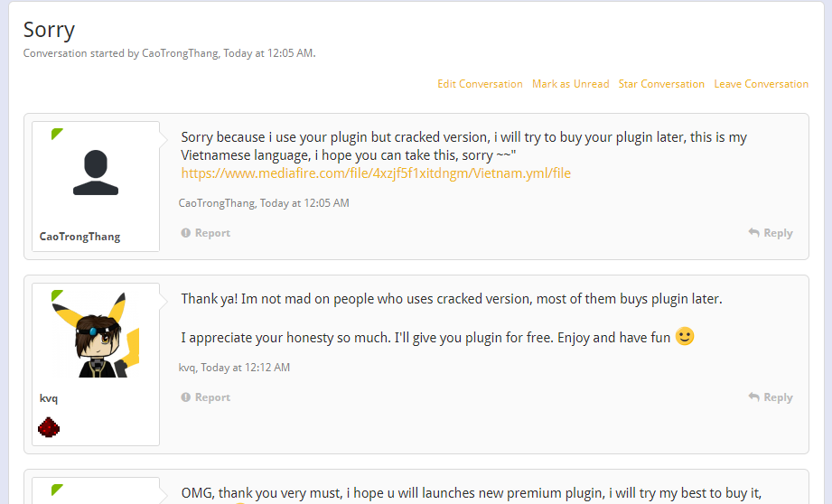Star Conversation toggle link
This screenshot has width=832, height=504.
pos(661,84)
